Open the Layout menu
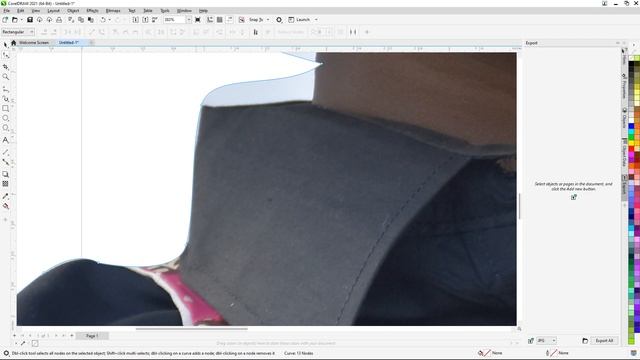This screenshot has height=360, width=640. [53, 11]
